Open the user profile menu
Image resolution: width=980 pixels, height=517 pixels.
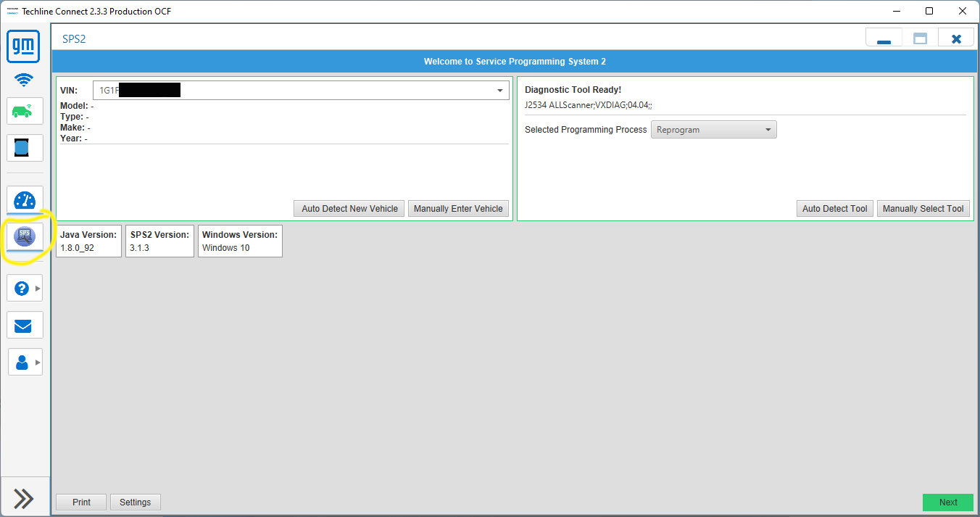coord(25,362)
